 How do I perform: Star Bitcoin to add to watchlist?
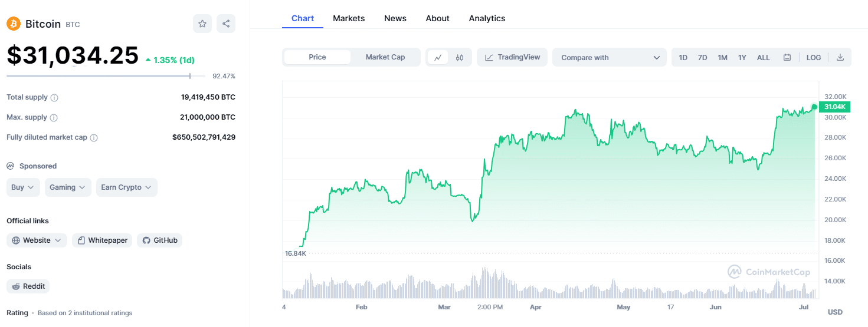(x=202, y=24)
